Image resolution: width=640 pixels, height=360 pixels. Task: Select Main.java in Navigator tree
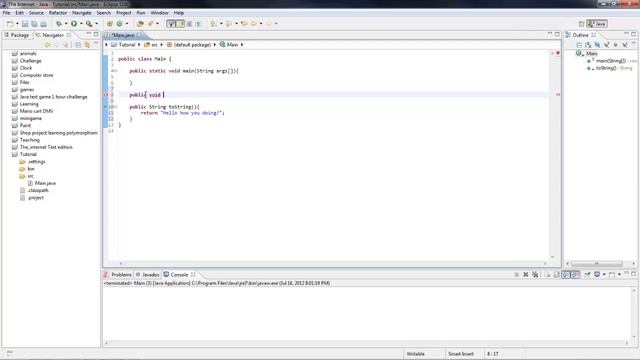tap(45, 183)
